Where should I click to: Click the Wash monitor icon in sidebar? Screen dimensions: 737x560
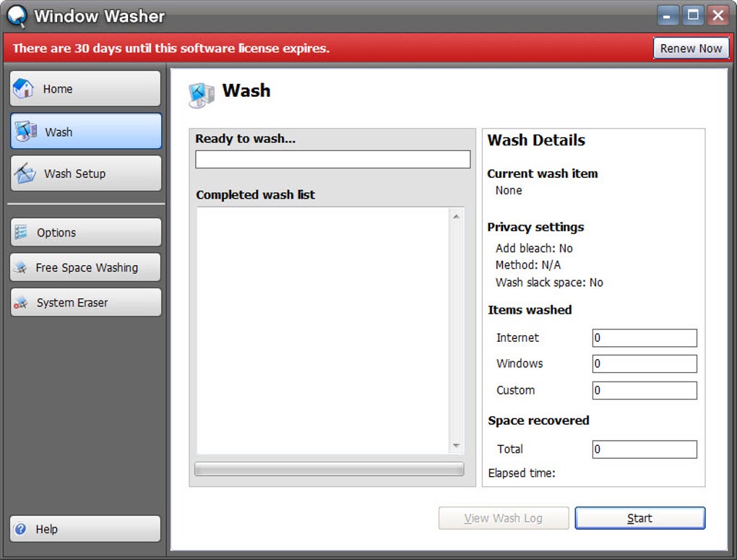coord(25,132)
